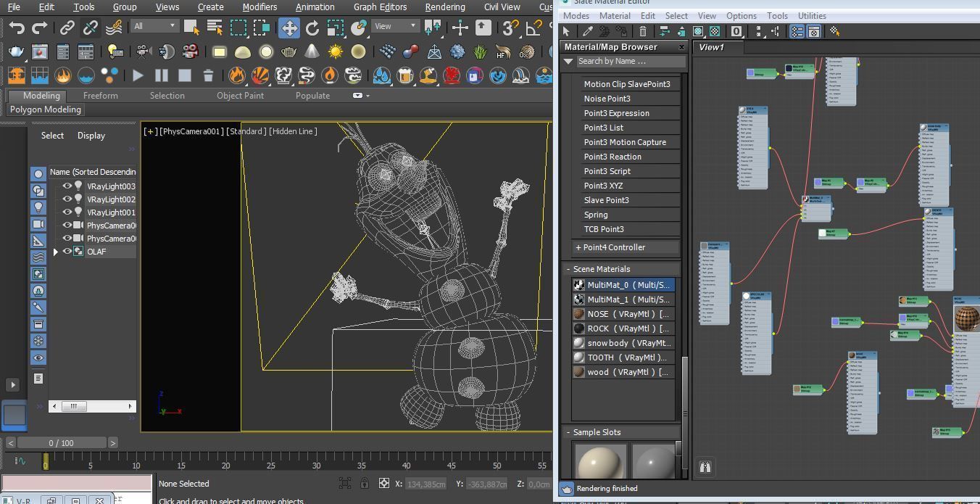Image resolution: width=980 pixels, height=504 pixels.
Task: Toggle visibility eye of OLAF object
Action: pos(67,252)
